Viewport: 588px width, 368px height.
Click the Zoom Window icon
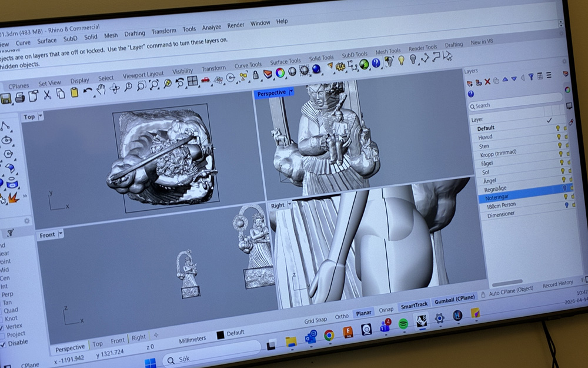141,86
